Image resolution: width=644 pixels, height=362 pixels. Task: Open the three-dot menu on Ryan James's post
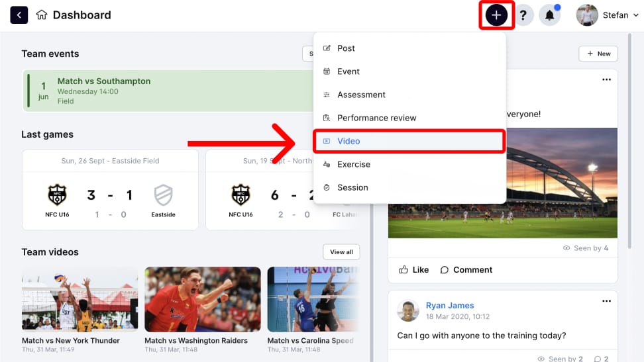(x=606, y=301)
